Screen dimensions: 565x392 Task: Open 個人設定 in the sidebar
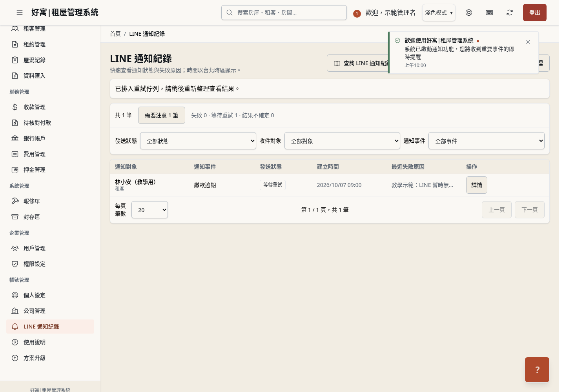point(50,295)
